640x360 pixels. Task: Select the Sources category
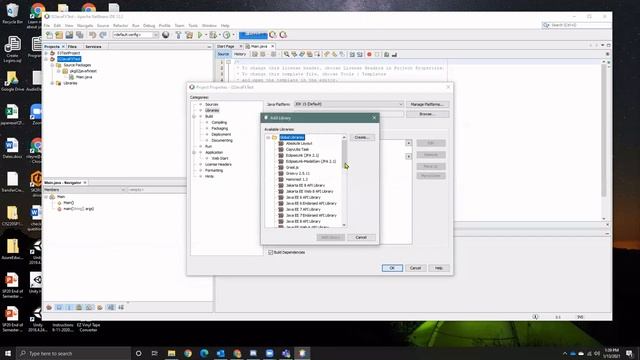(212, 104)
